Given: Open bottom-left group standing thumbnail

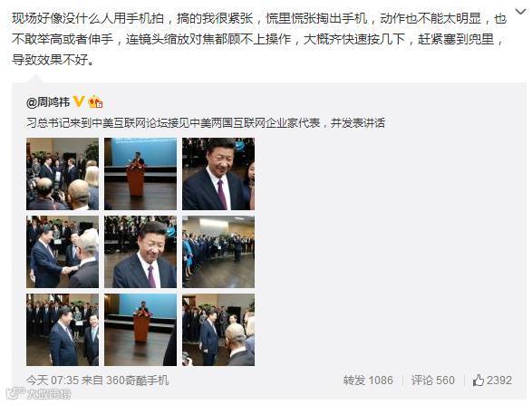Looking at the screenshot, I should tap(63, 330).
